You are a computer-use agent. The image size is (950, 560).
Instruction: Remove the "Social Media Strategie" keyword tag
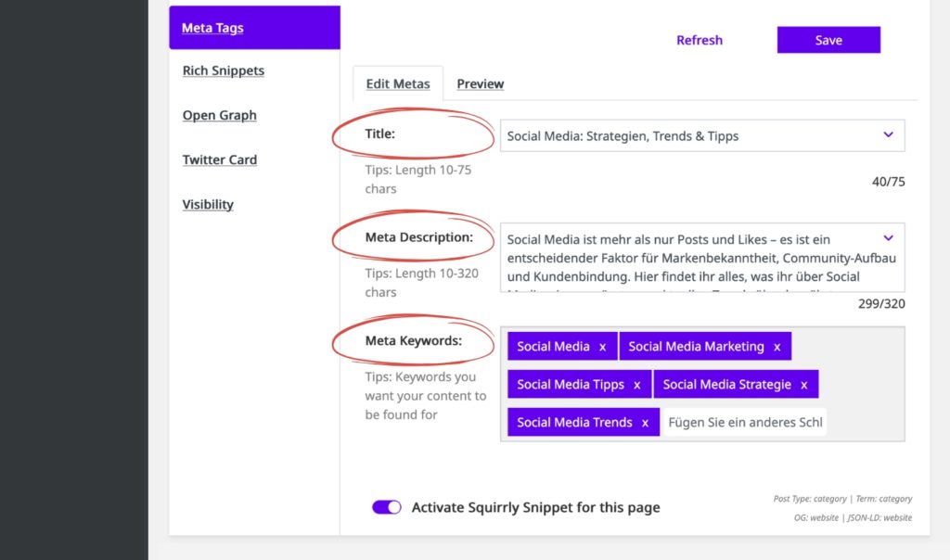pos(803,384)
